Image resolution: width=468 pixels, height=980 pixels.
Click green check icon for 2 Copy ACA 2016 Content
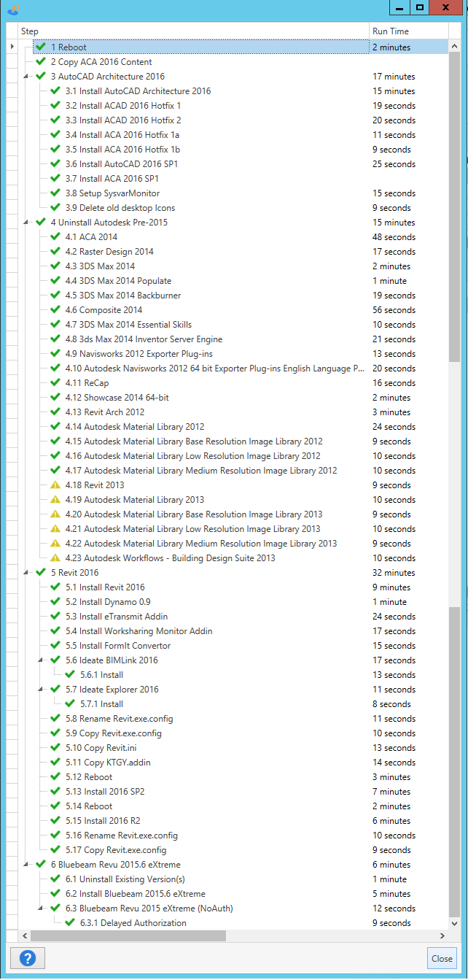point(41,62)
